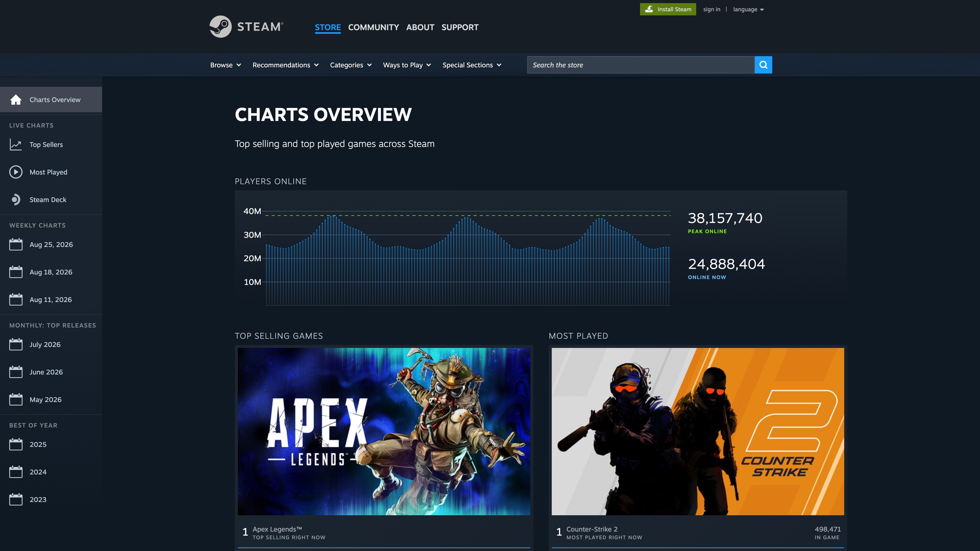Click the Steam Deck icon
The image size is (980, 551).
16,200
